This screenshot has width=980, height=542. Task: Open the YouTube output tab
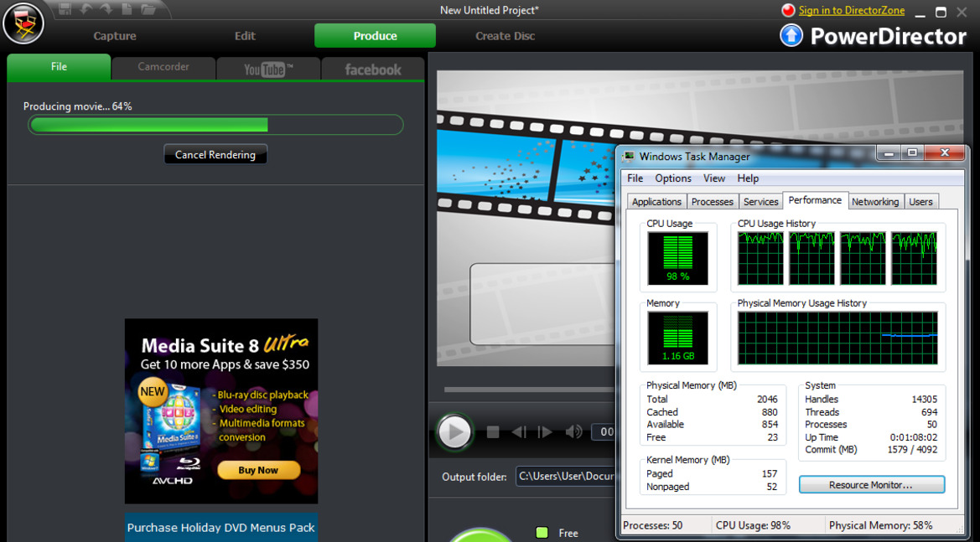[x=268, y=68]
